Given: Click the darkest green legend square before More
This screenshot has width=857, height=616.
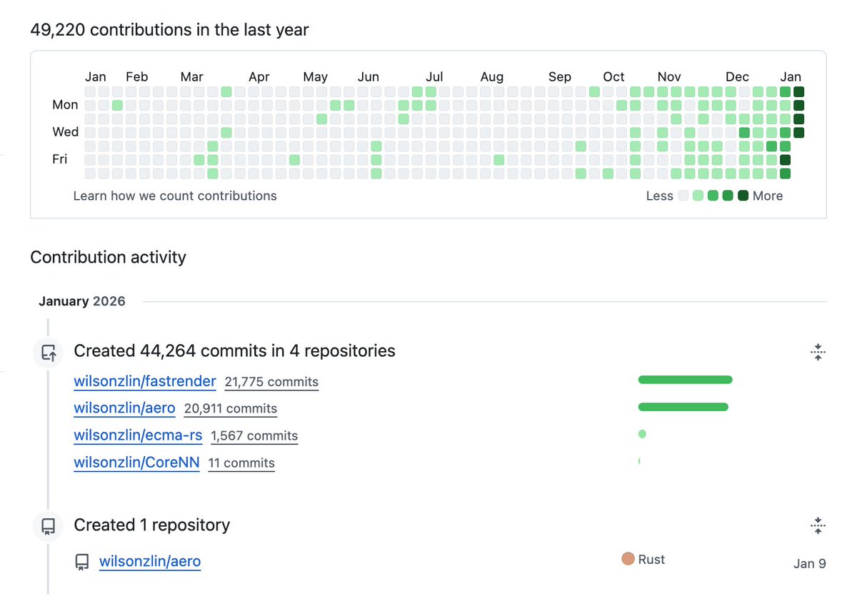Looking at the screenshot, I should [x=743, y=196].
